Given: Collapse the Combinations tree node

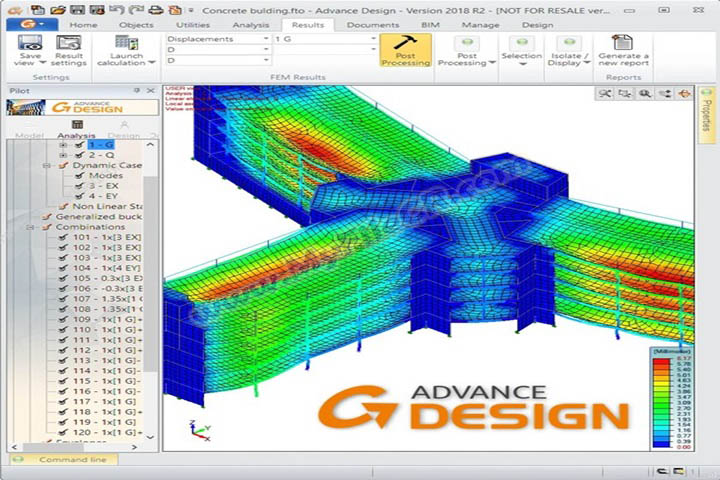Looking at the screenshot, I should 30,227.
